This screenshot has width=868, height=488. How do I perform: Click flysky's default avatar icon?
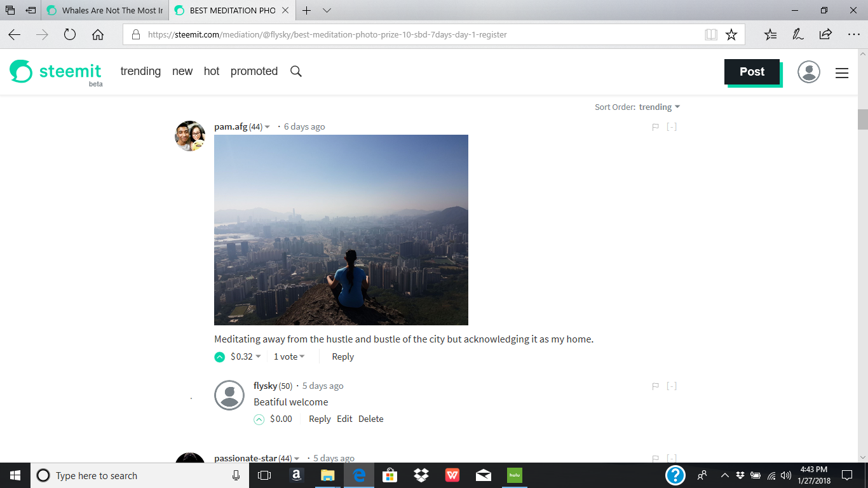pyautogui.click(x=229, y=395)
